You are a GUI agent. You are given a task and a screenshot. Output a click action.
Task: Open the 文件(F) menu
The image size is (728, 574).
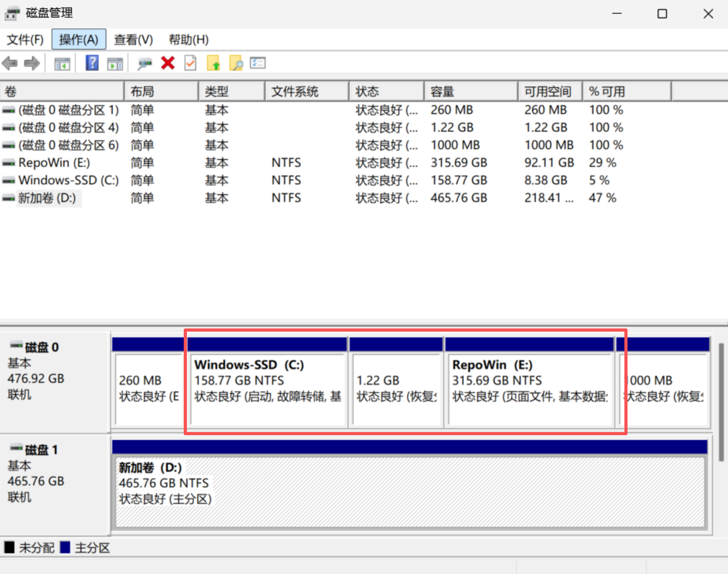(x=25, y=39)
